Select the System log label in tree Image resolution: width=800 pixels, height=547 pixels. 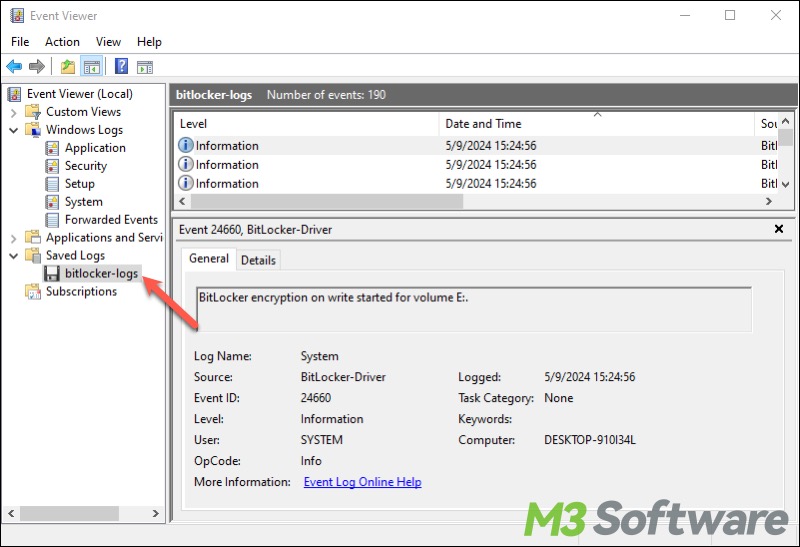click(x=84, y=202)
